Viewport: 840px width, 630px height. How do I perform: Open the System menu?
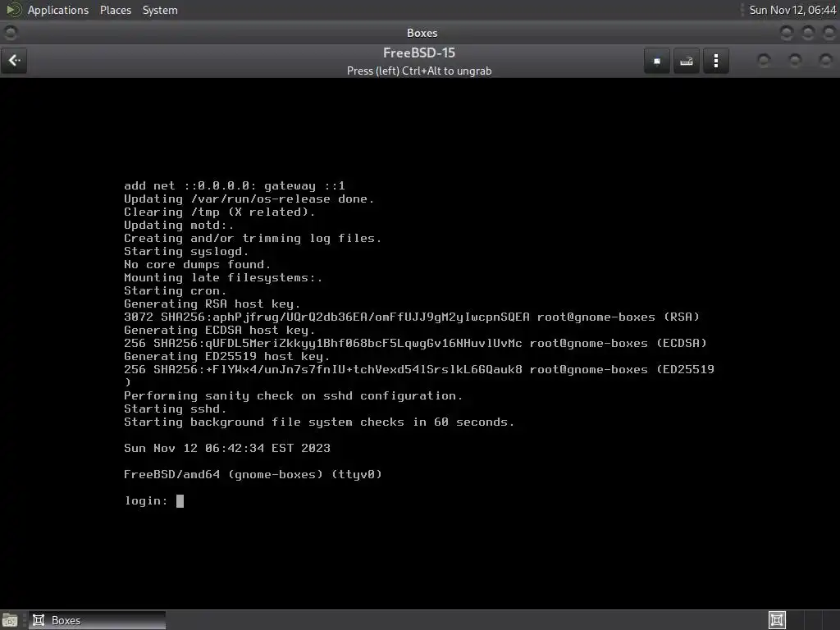coord(160,10)
